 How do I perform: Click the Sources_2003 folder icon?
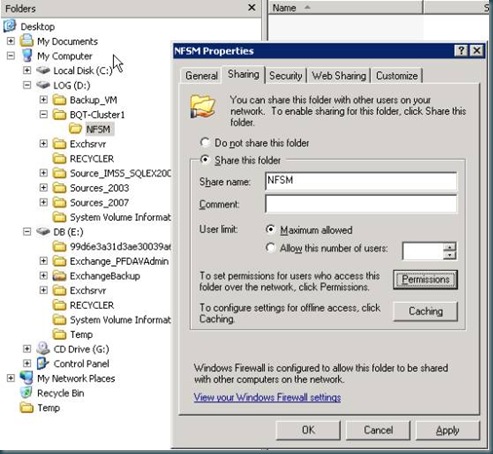point(60,188)
